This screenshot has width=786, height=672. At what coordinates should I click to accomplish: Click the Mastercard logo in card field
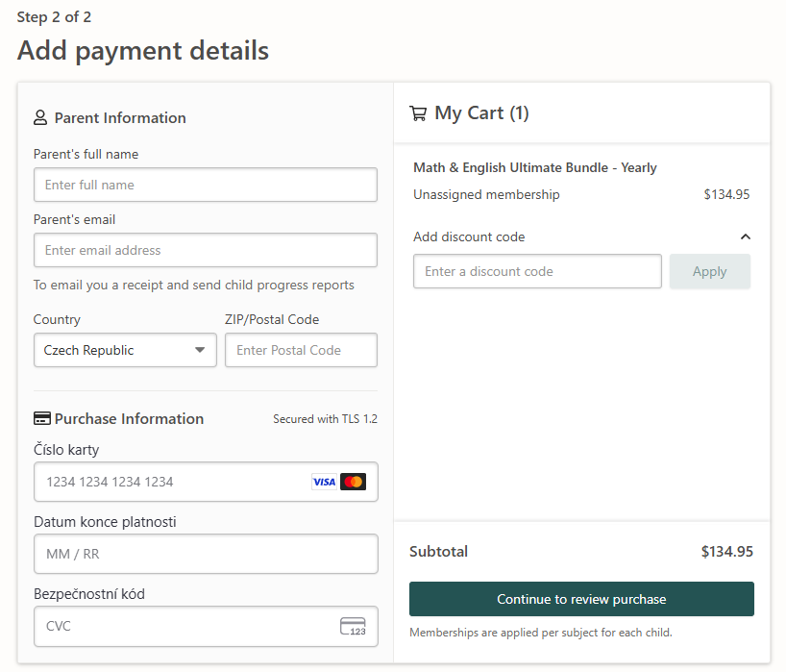tap(353, 482)
